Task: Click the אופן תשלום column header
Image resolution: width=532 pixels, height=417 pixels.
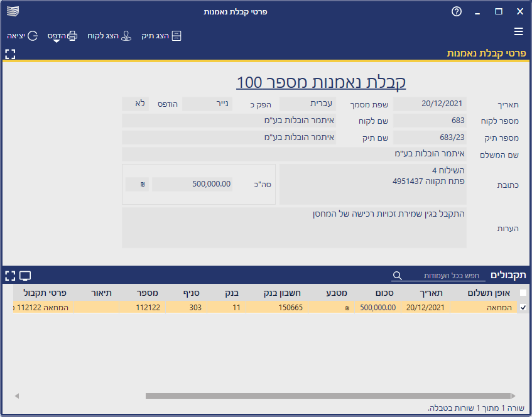Action: click(x=484, y=293)
